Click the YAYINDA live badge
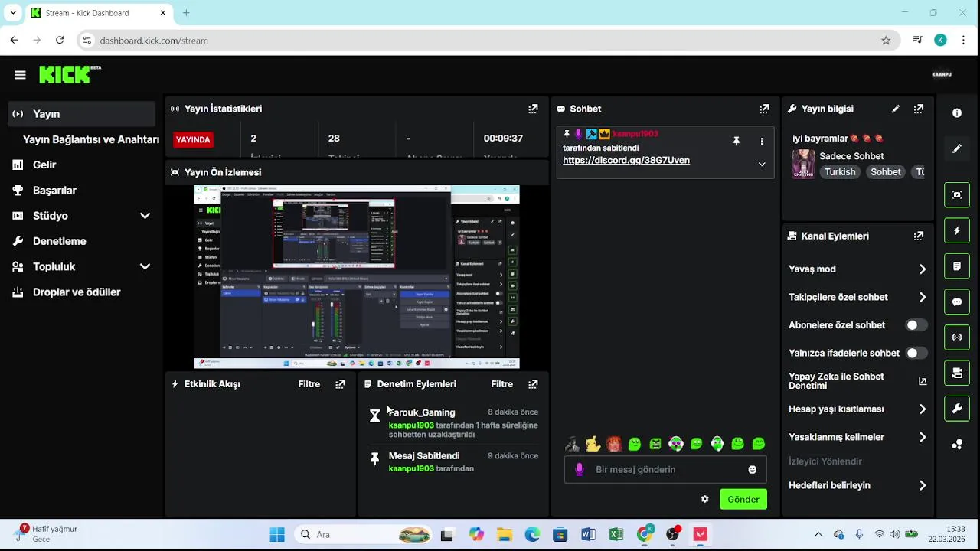 pos(194,139)
